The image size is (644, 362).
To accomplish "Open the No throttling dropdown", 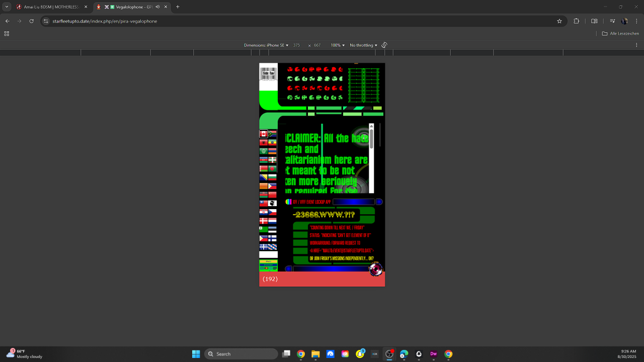I will pos(363,45).
